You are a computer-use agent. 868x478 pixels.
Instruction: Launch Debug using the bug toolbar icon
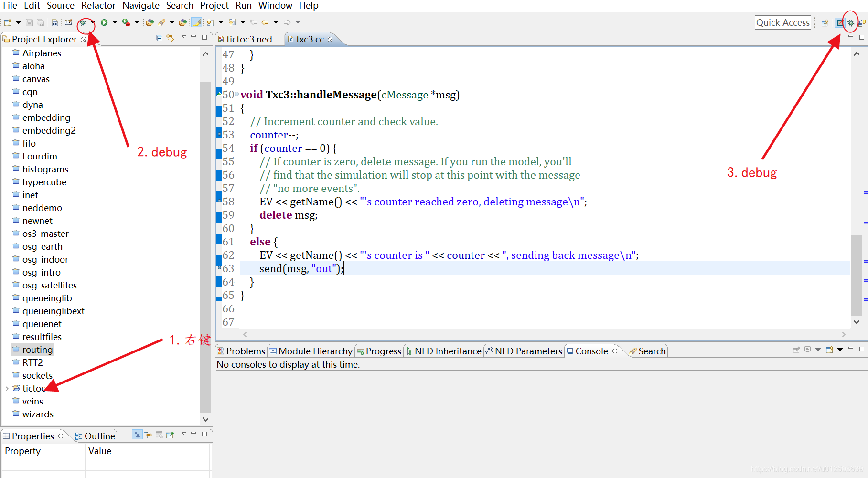tap(83, 22)
